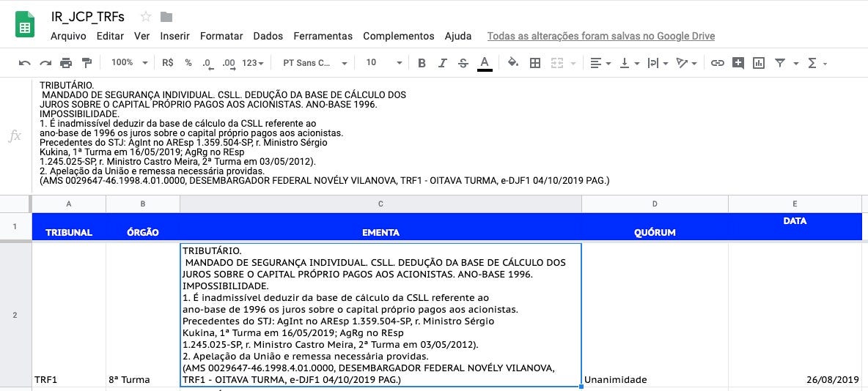Viewport: 868px width, 391px height.
Task: Star the IR_JCP_TRFs document
Action: coord(146,17)
